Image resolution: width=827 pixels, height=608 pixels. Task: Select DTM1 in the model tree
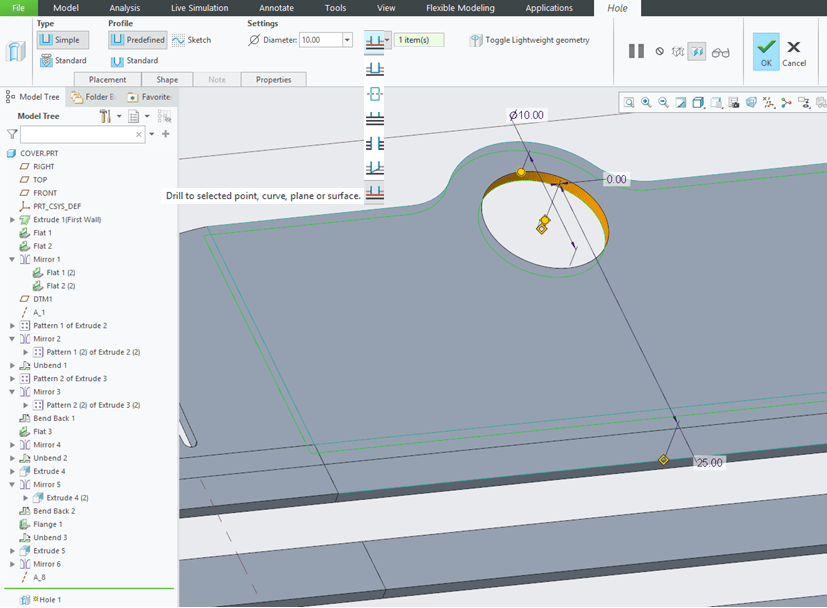point(42,299)
